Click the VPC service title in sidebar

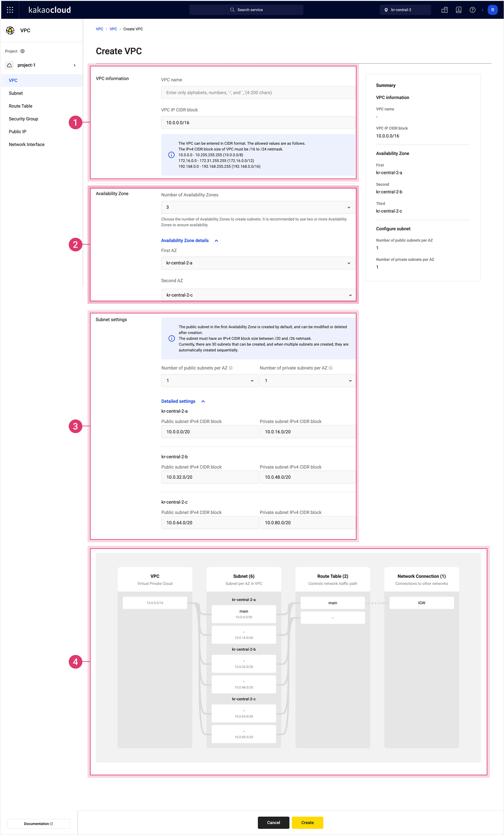25,31
